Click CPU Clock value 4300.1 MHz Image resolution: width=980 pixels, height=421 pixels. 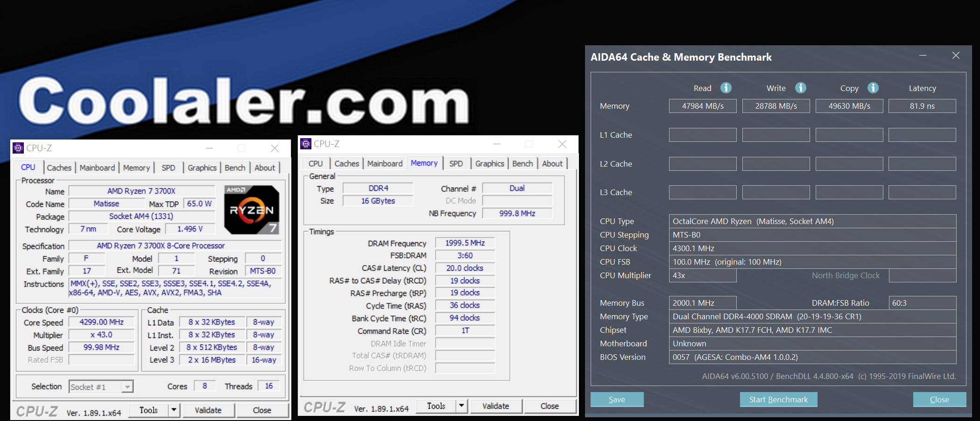coord(812,248)
